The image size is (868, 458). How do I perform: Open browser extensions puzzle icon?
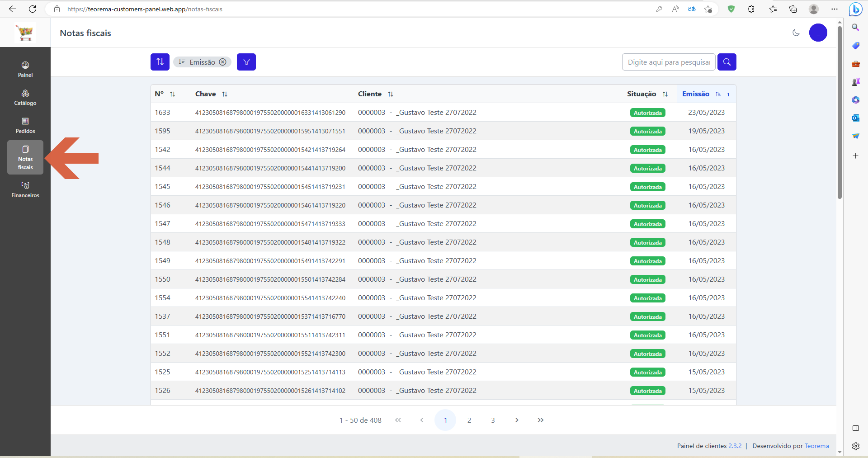[x=751, y=9]
